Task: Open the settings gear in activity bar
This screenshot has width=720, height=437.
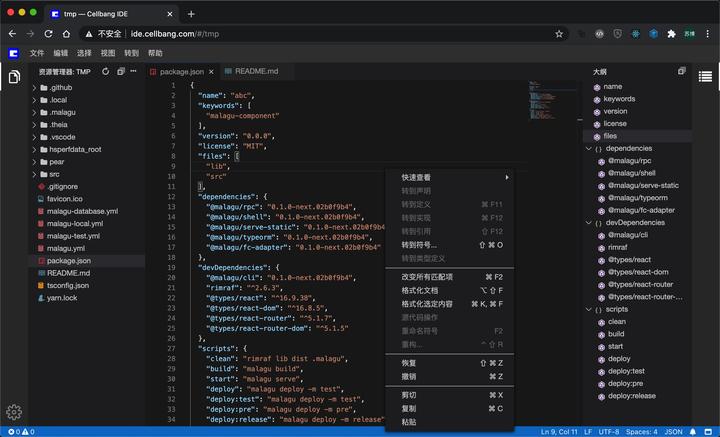Action: 14,412
